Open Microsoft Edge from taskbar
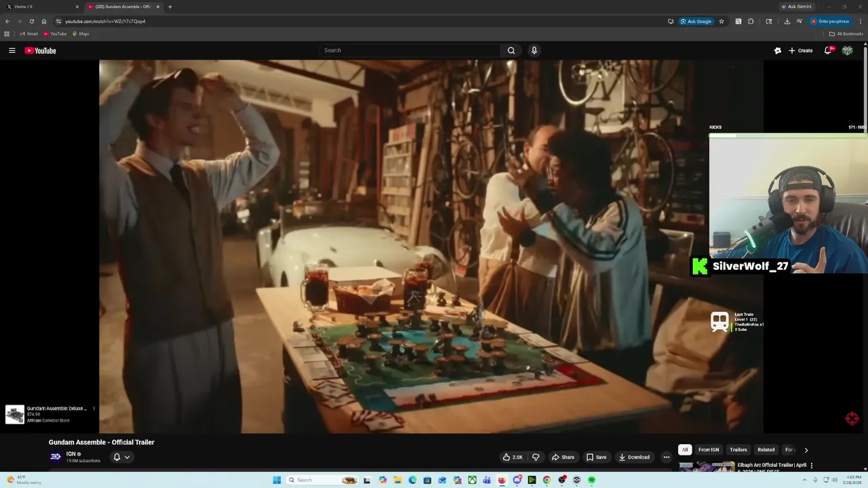This screenshot has height=488, width=868. click(x=412, y=480)
